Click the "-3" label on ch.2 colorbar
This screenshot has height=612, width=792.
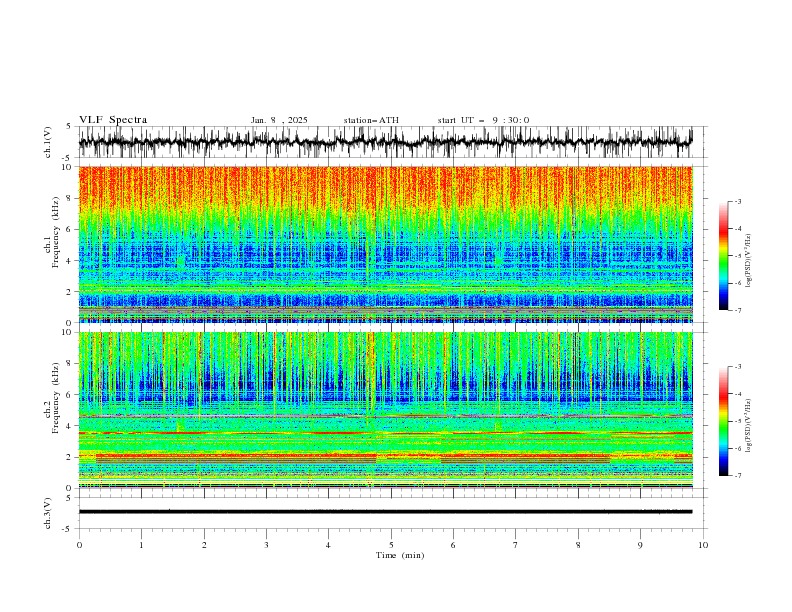point(737,367)
